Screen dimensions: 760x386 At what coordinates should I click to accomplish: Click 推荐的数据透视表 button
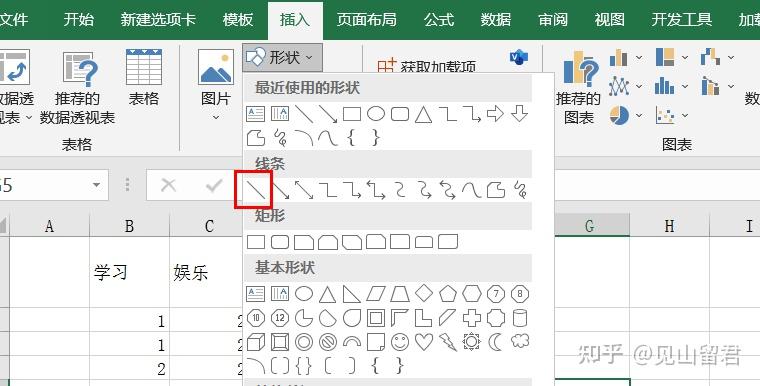pos(78,87)
